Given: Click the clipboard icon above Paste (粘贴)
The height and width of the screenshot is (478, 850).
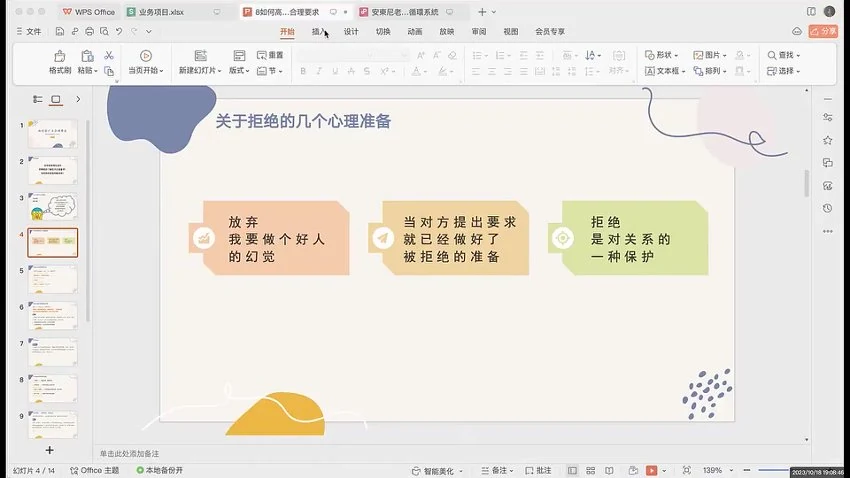Looking at the screenshot, I should click(87, 56).
